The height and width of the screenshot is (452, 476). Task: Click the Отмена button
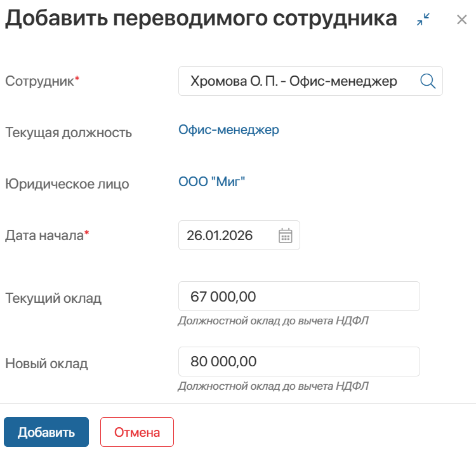click(137, 432)
